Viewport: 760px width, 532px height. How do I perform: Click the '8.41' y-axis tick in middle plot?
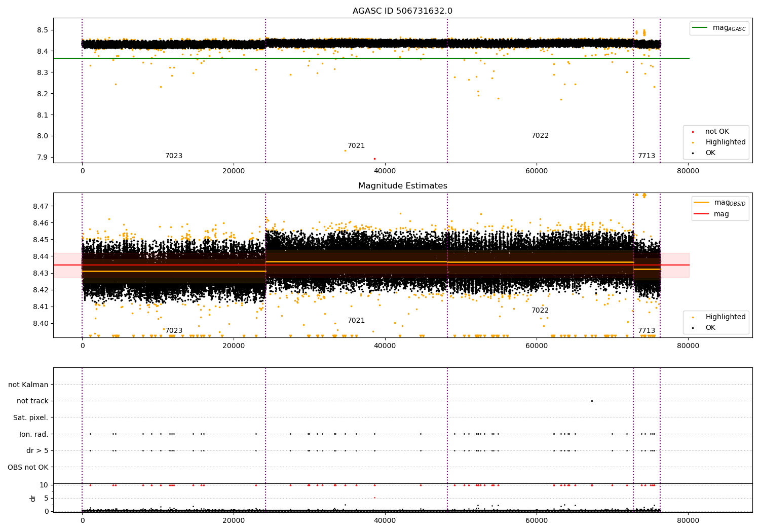click(x=41, y=307)
